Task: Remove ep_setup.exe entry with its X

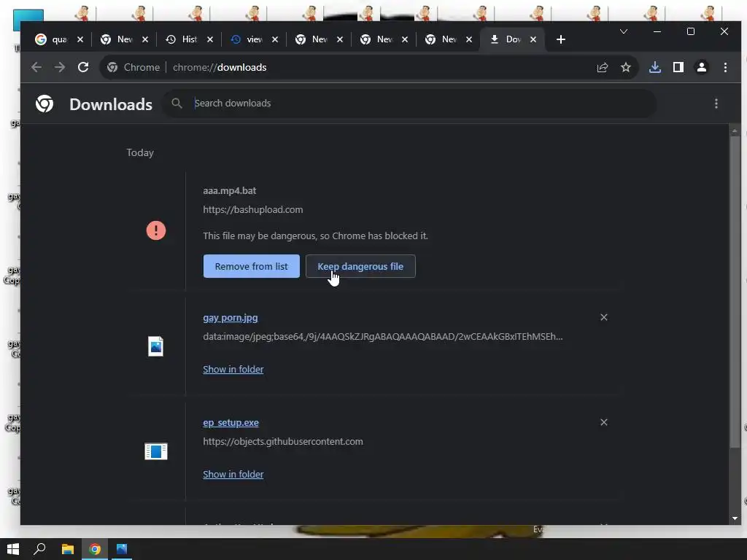Action: [603, 422]
